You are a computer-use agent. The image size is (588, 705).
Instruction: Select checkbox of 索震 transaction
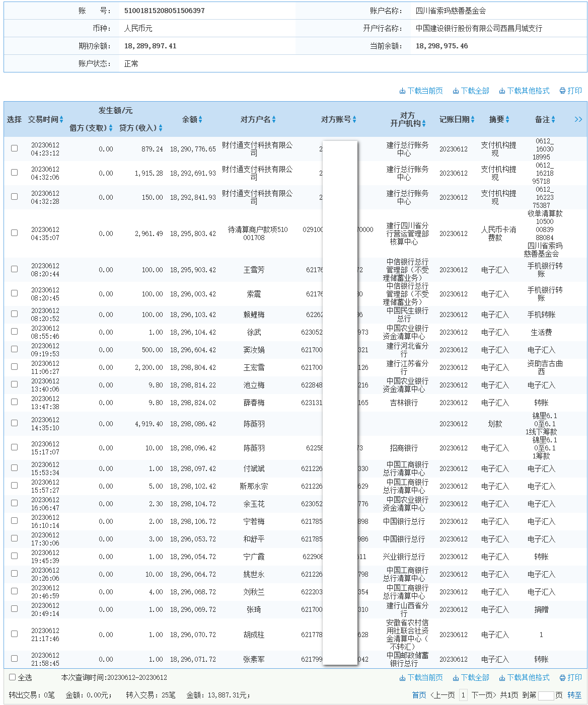(14, 293)
